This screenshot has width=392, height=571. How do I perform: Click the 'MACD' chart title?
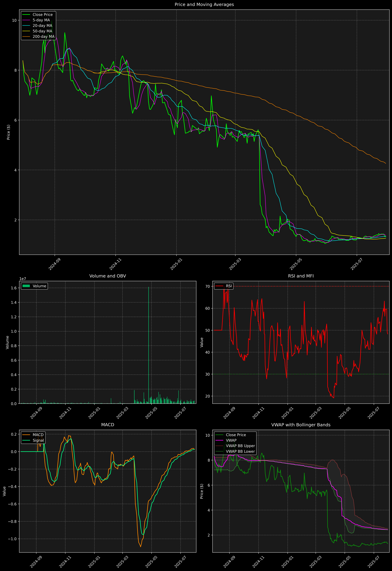tap(108, 425)
